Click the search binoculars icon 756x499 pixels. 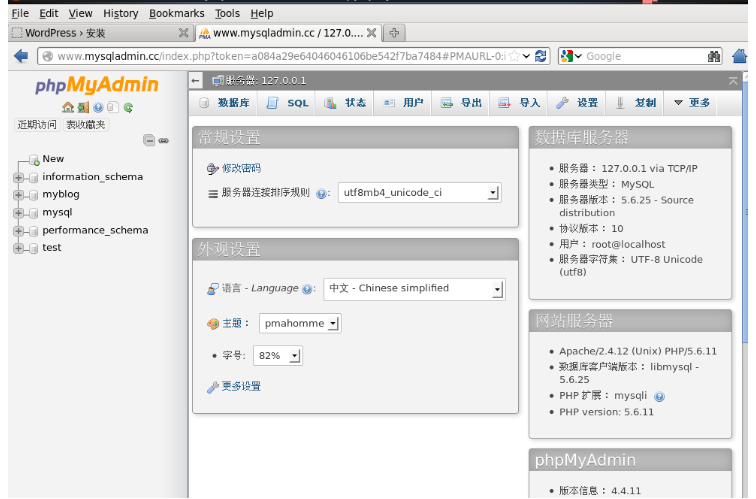(714, 56)
